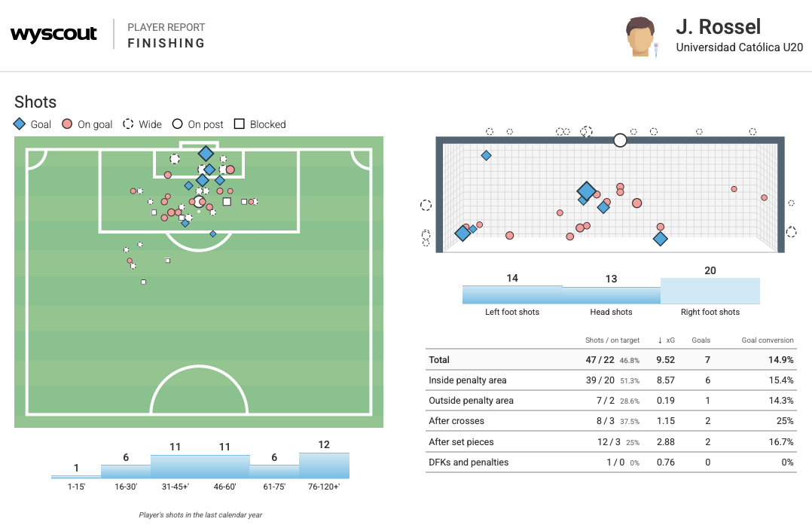This screenshot has width=812, height=531.
Task: Select the Left foot shots bar
Action: (x=512, y=294)
